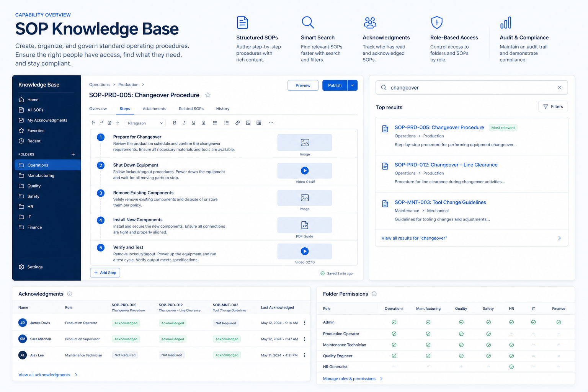The width and height of the screenshot is (588, 392).
Task: Play the Shut Down Equipment video
Action: pyautogui.click(x=305, y=171)
